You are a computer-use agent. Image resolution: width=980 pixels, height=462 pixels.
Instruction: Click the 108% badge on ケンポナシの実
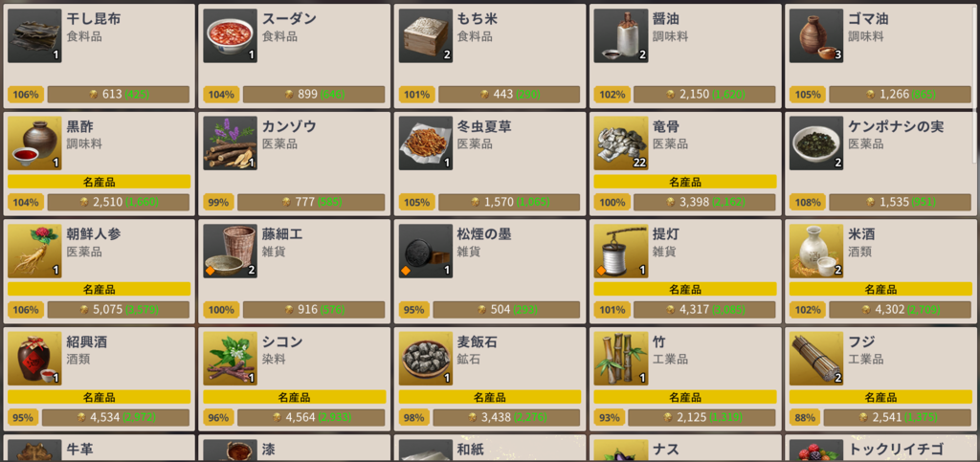coord(807,202)
